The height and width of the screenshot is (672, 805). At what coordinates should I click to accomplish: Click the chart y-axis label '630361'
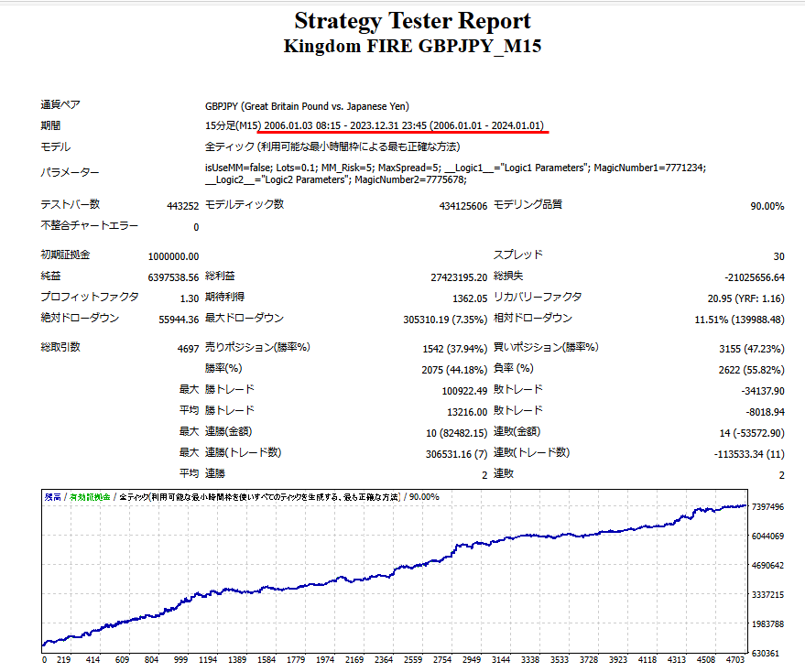765,653
